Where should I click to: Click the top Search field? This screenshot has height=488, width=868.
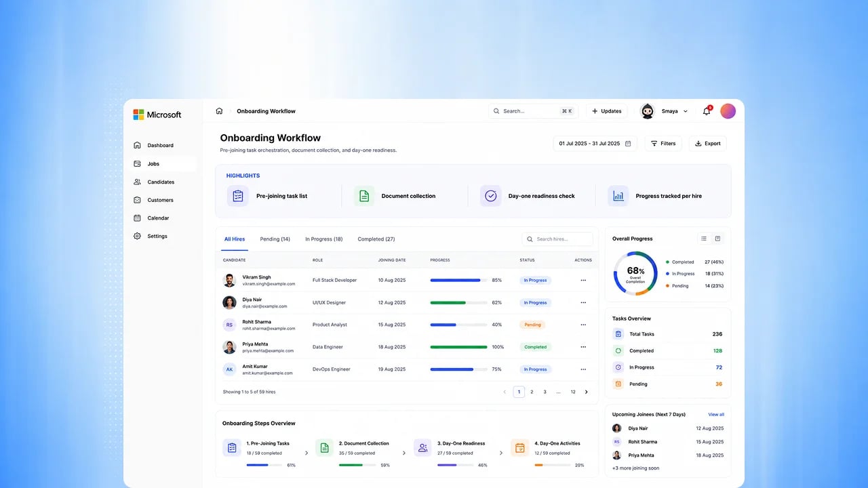point(534,111)
